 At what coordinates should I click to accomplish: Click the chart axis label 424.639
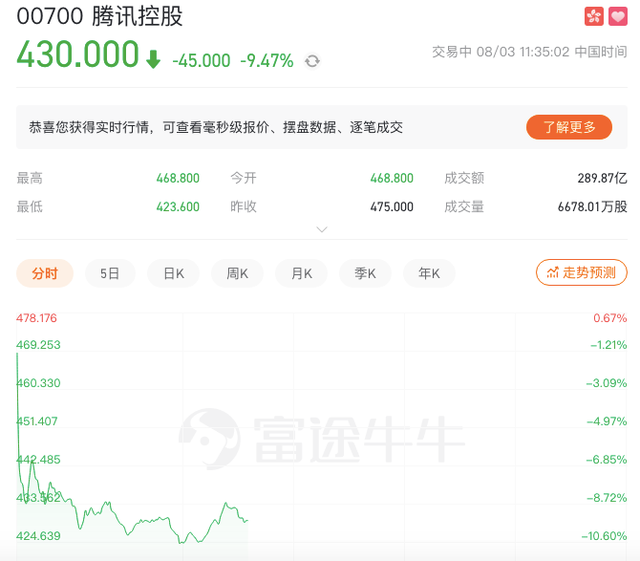click(38, 536)
